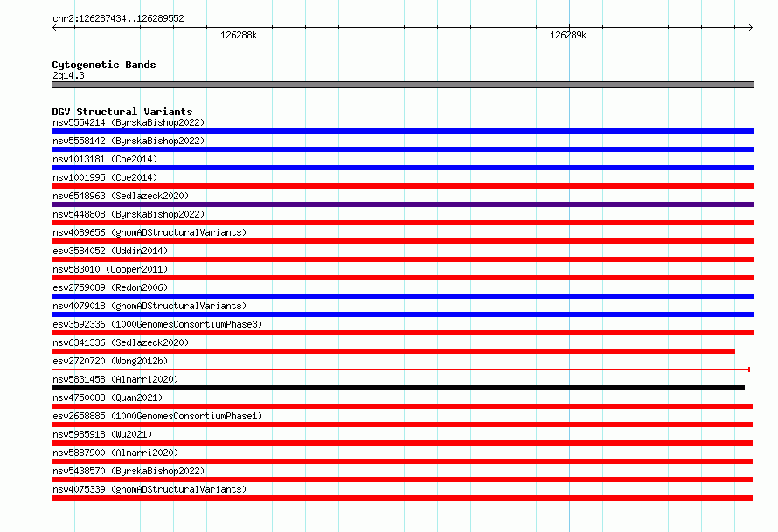Click the 126289k ruler label
The width and height of the screenshot is (778, 532).
(568, 35)
